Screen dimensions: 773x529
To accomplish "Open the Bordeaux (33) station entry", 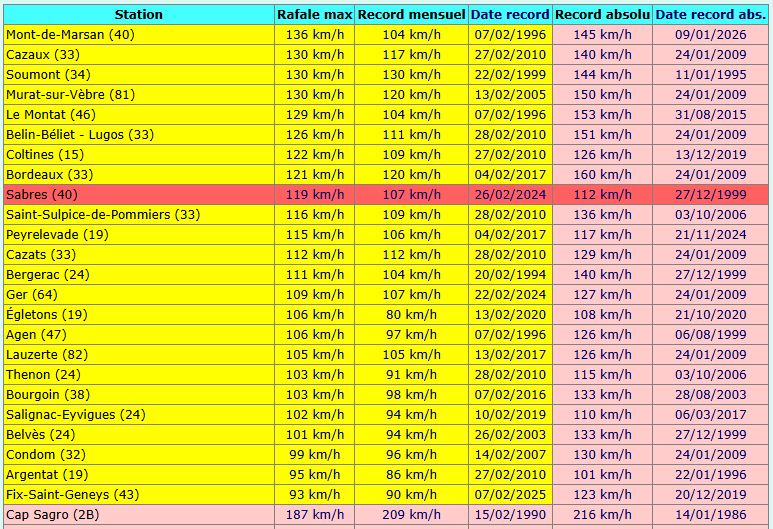I will click(x=50, y=175).
